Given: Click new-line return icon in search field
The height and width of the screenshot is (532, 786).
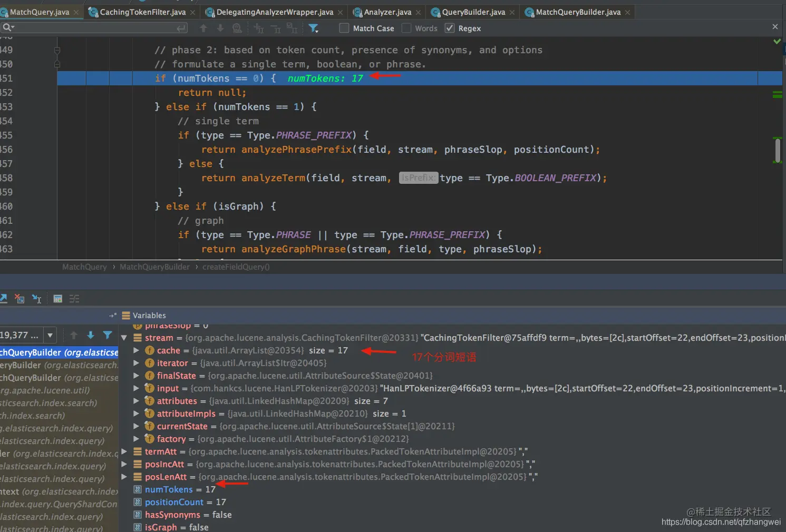Looking at the screenshot, I should click(x=181, y=28).
